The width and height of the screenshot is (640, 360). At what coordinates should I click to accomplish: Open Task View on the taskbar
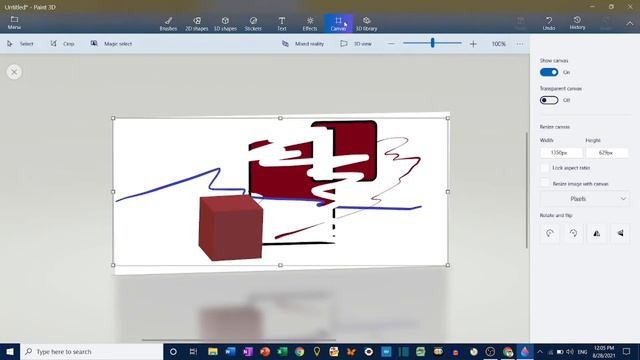pyautogui.click(x=193, y=351)
